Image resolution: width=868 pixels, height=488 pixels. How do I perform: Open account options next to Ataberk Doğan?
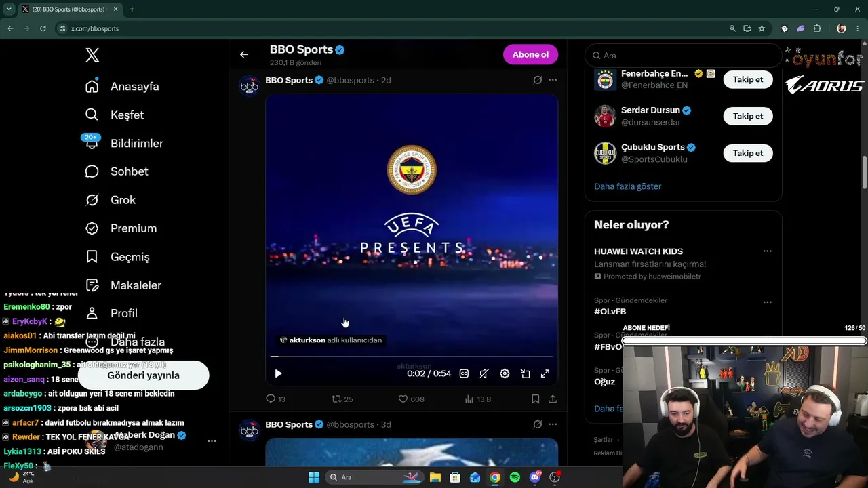pyautogui.click(x=212, y=441)
